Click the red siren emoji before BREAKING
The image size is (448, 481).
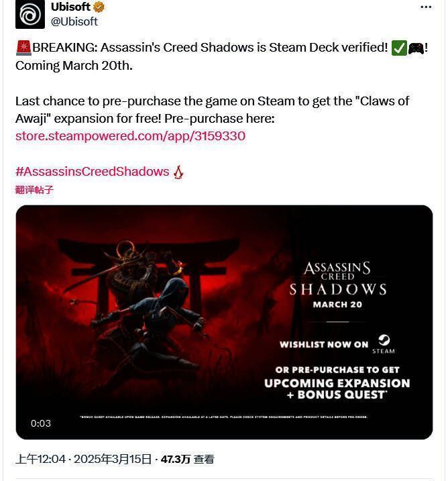click(23, 48)
